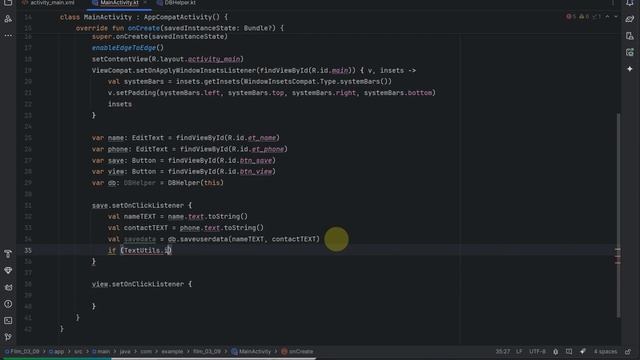Open the Project tool window icon
Image resolution: width=640 pixels, height=360 pixels.
(8, 2)
